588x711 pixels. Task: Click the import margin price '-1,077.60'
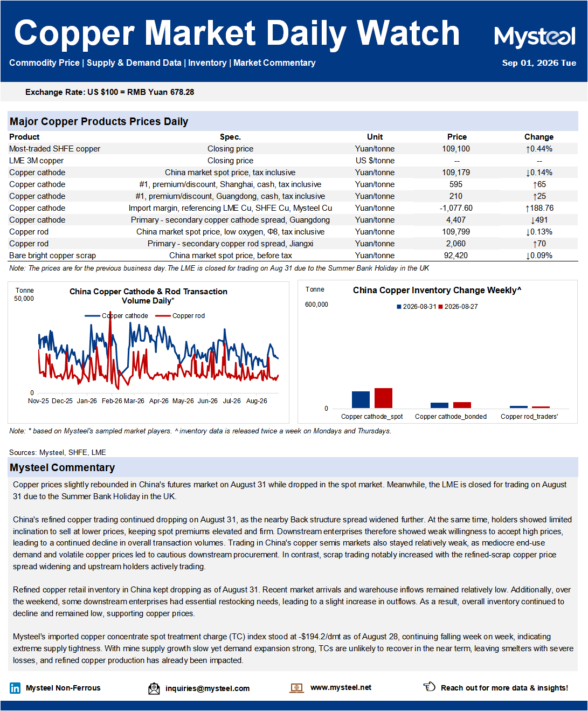point(456,208)
